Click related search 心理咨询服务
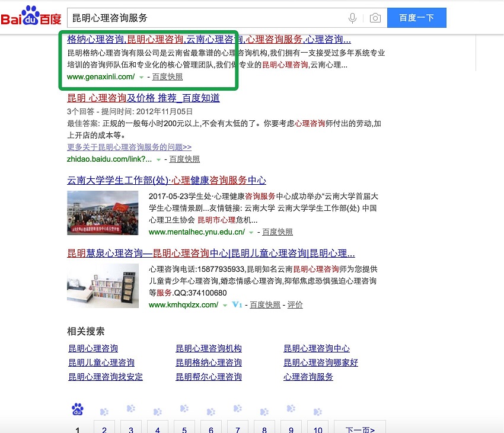This screenshot has width=504, height=433. click(308, 377)
